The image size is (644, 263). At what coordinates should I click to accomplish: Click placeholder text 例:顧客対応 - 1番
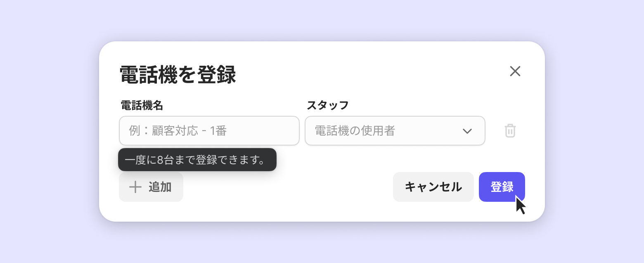[x=178, y=131]
